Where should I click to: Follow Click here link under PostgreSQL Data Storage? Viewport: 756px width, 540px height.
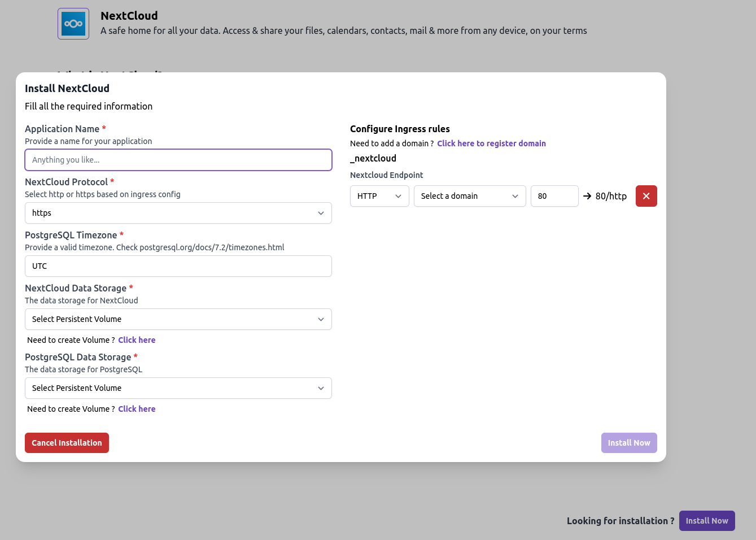coord(137,409)
